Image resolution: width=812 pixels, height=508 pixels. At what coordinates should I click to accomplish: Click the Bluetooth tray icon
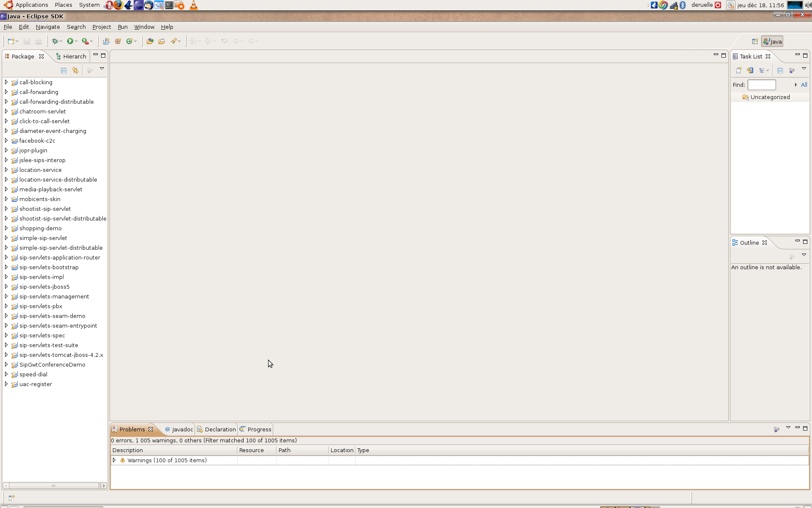click(683, 5)
